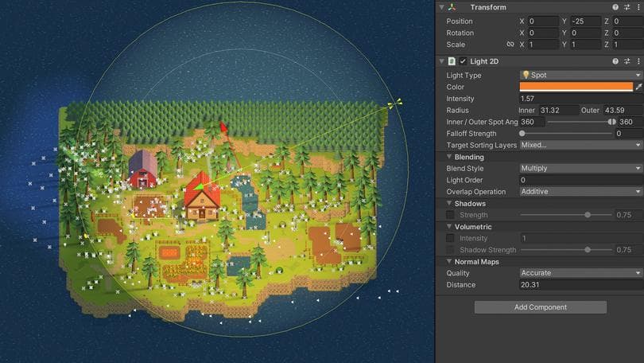Open the Blend Style dropdown

tap(580, 168)
